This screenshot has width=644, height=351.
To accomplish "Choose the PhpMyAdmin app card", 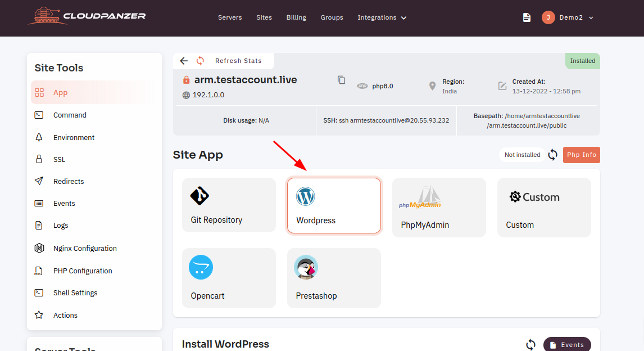I will [439, 208].
